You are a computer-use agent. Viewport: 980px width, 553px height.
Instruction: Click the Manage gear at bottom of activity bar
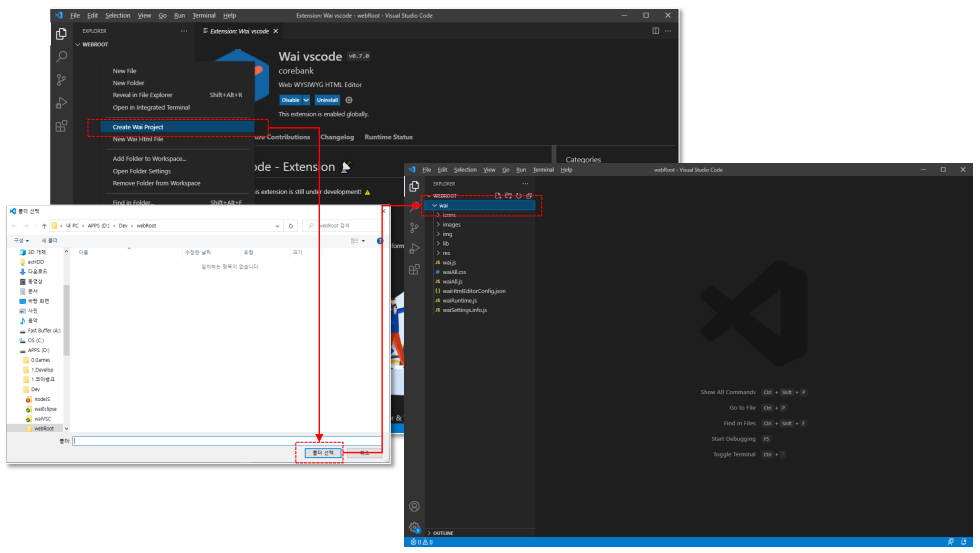(x=414, y=527)
